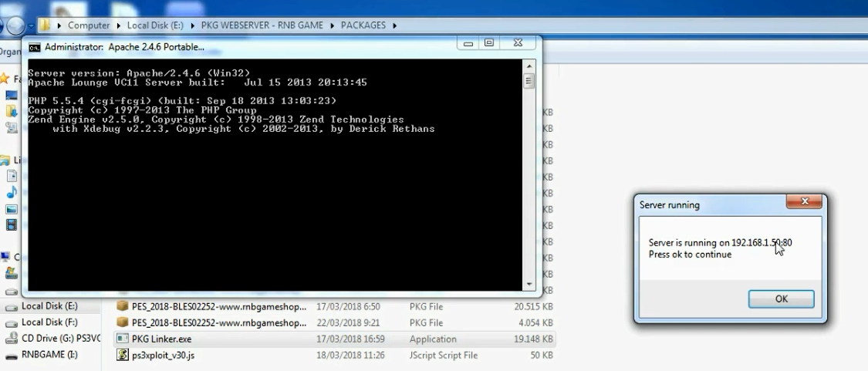Click the 17/03/2018 16:59 date modified cell

(x=350, y=339)
